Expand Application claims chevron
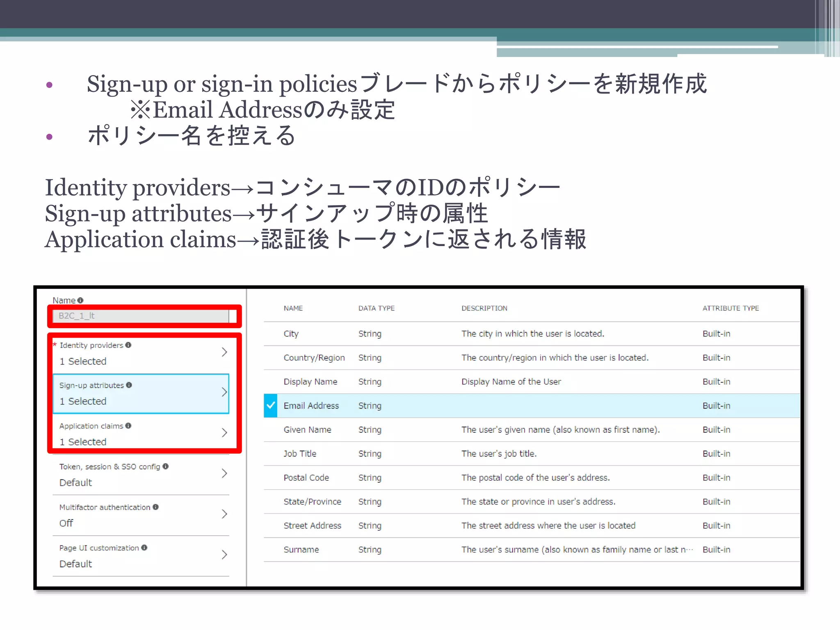 click(224, 433)
